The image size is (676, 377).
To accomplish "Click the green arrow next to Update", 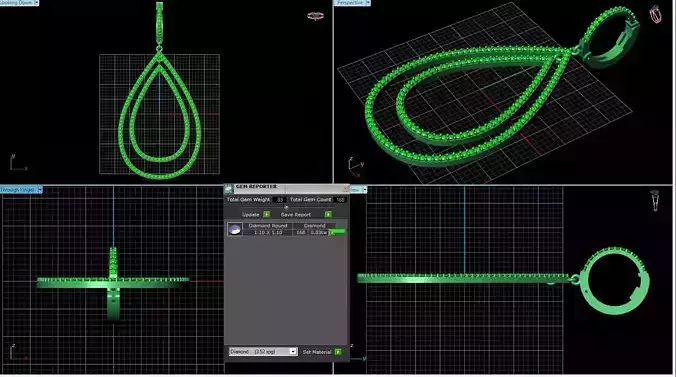I will coord(266,214).
